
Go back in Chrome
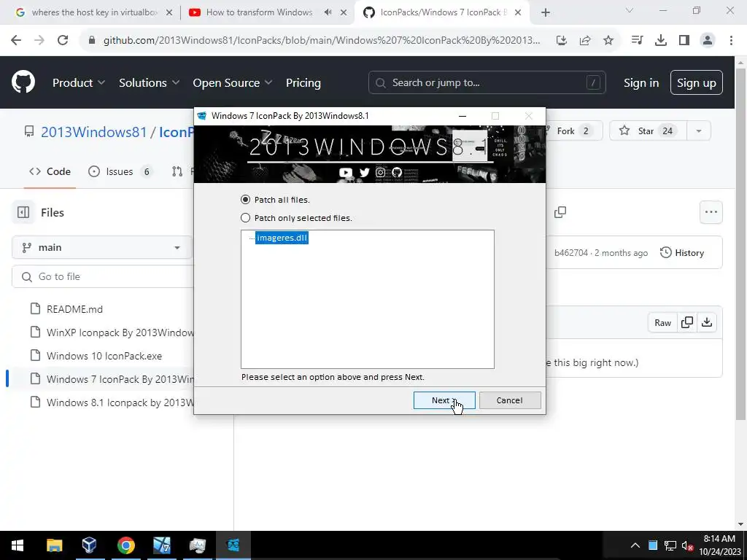pyautogui.click(x=16, y=40)
